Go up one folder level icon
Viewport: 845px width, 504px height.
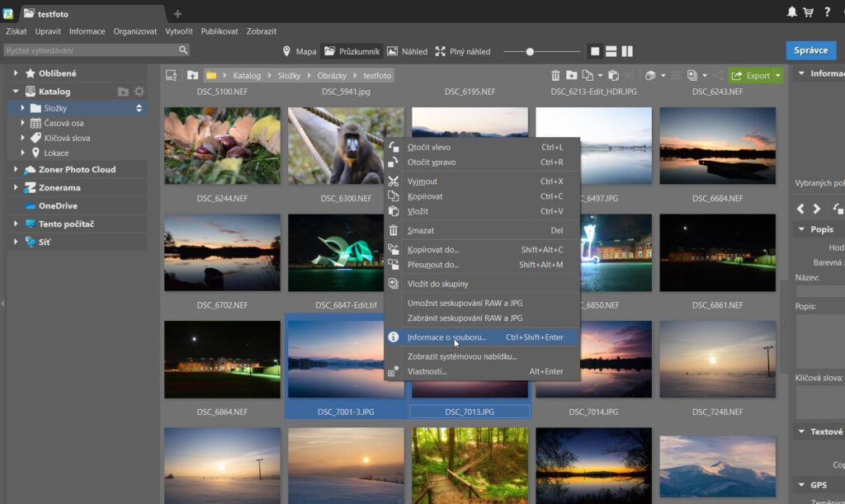192,75
